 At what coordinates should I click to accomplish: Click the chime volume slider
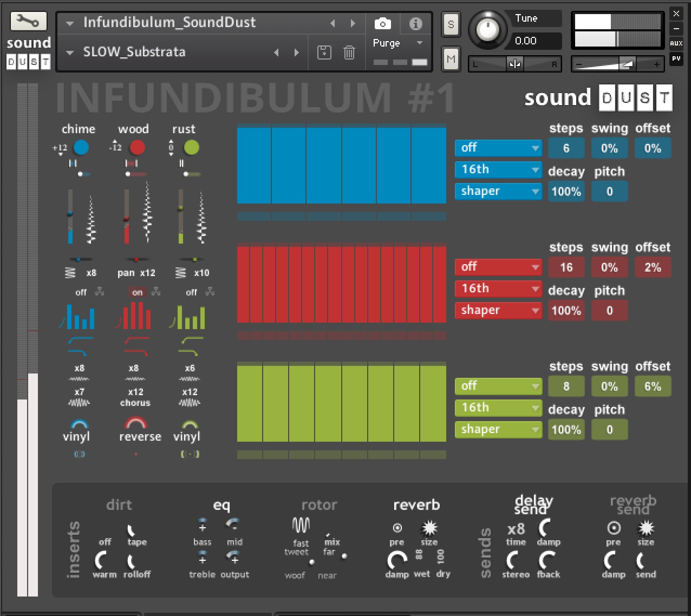(70, 217)
